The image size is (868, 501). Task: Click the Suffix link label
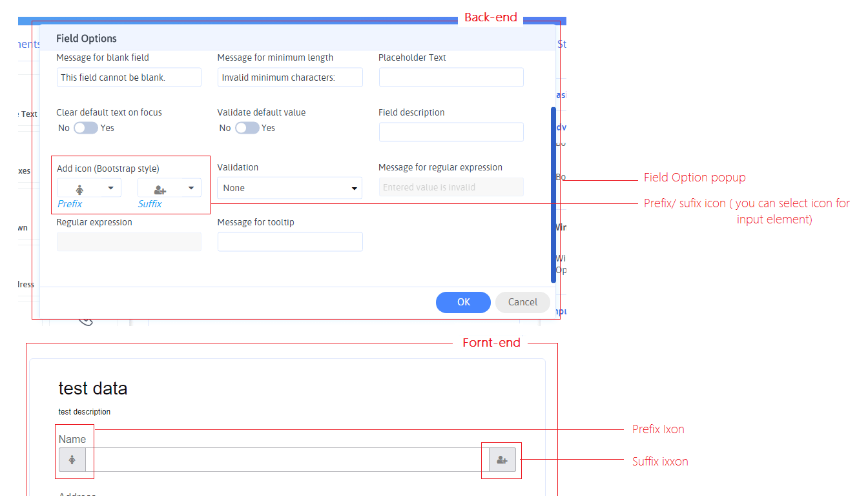(x=149, y=203)
